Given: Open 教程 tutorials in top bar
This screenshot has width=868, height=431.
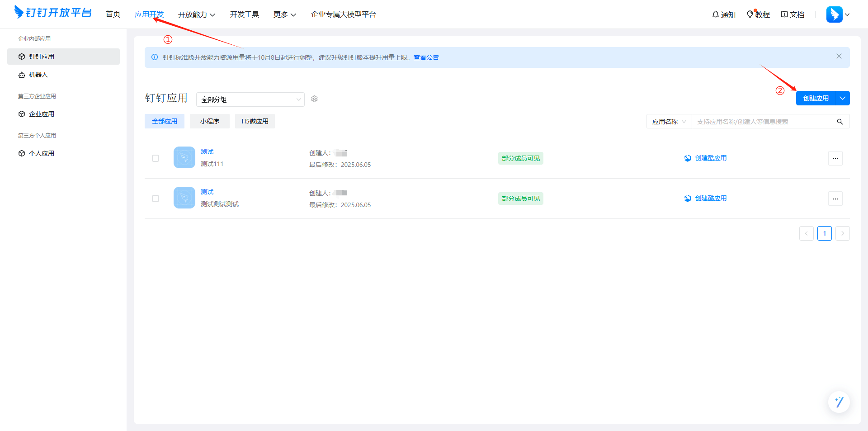Looking at the screenshot, I should coord(758,14).
